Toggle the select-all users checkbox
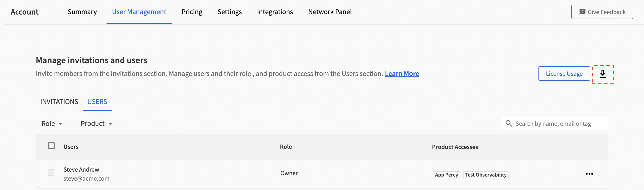The height and width of the screenshot is (190, 644). tap(51, 146)
